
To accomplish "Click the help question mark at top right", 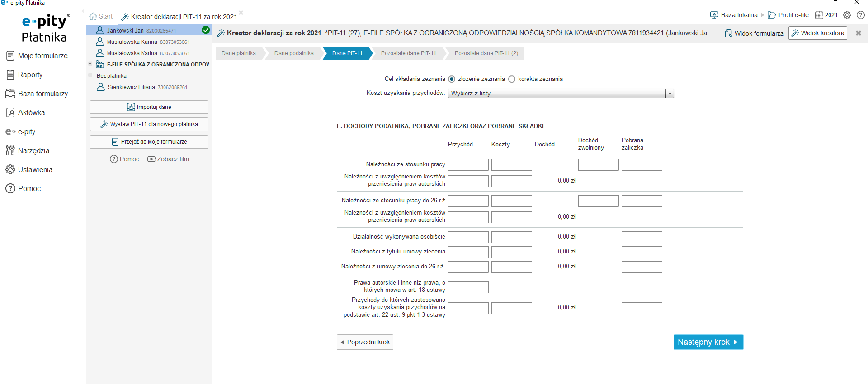I will tap(861, 15).
